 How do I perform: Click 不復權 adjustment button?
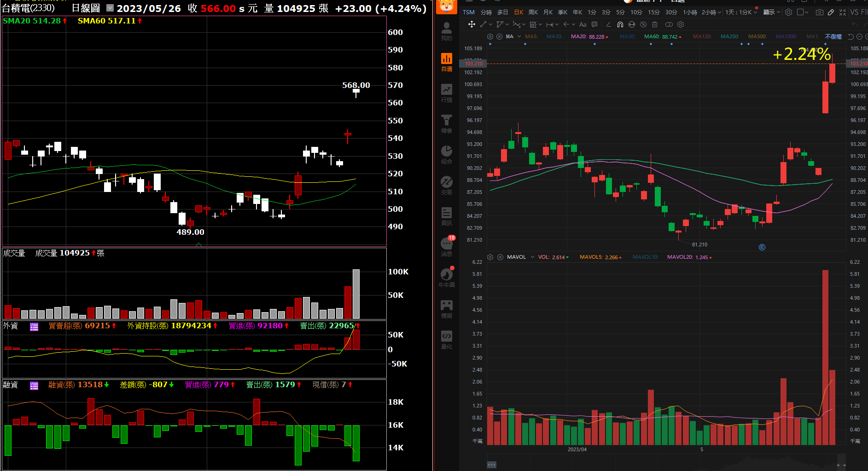pyautogui.click(x=833, y=36)
